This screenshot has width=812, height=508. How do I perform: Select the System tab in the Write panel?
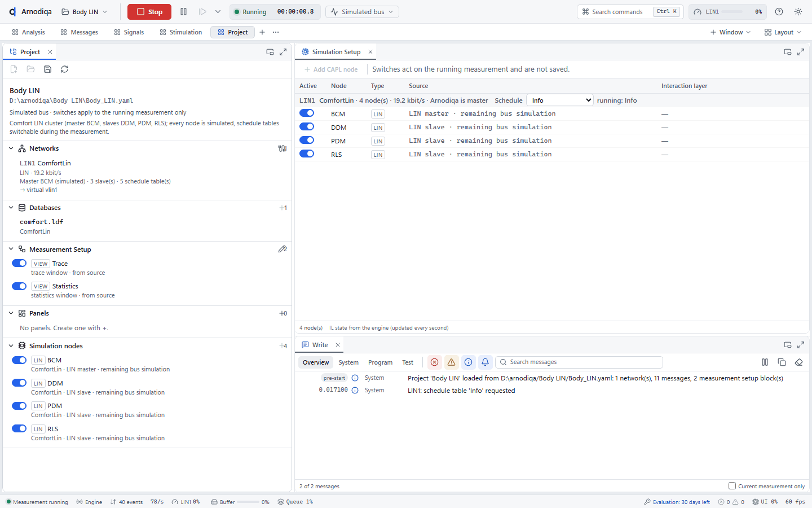point(348,362)
